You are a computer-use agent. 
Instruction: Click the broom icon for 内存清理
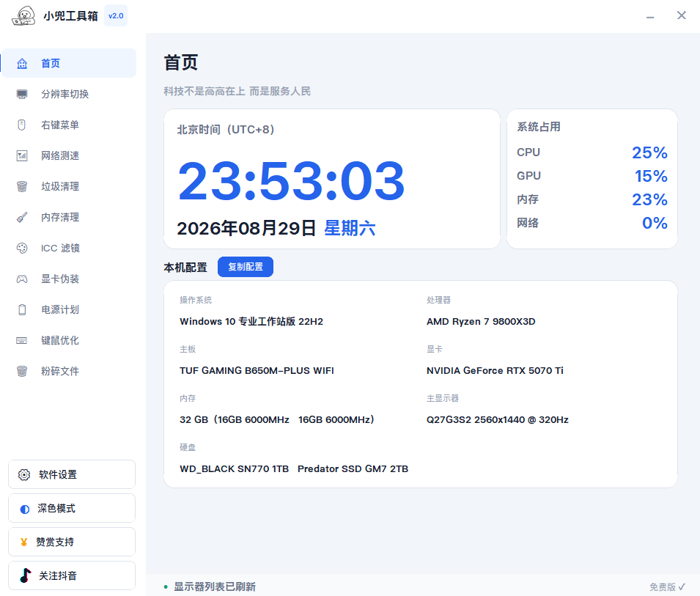(x=22, y=218)
